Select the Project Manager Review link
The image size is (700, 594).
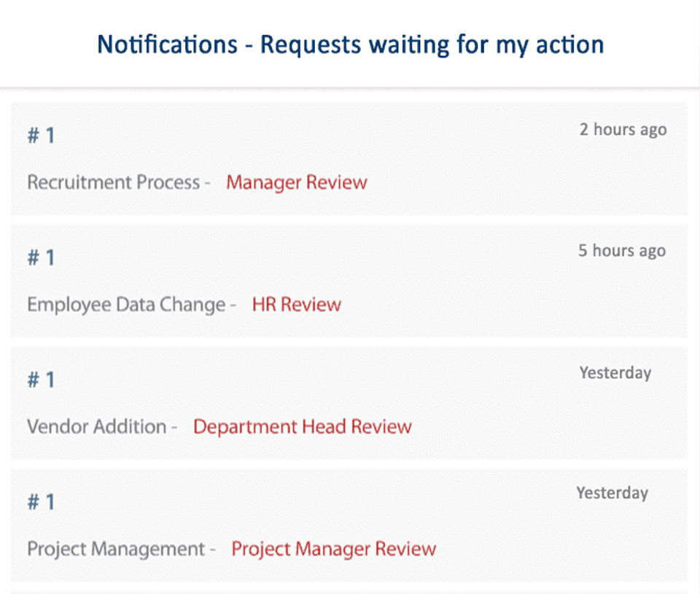pos(333,549)
